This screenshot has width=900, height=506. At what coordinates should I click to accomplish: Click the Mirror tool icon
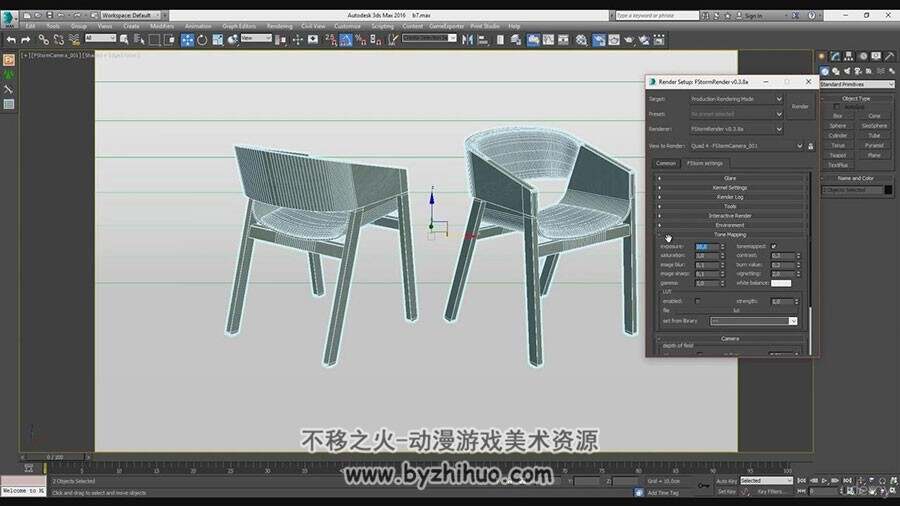pyautogui.click(x=468, y=40)
